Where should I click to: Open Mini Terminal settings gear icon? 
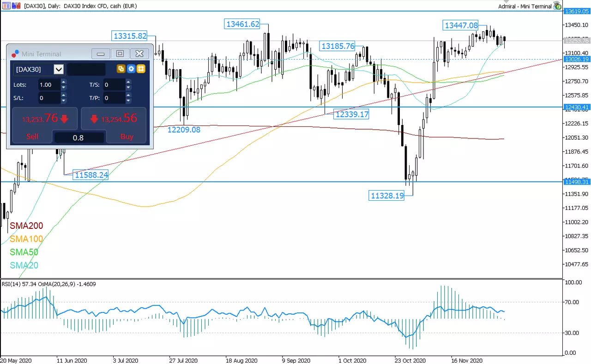[131, 69]
